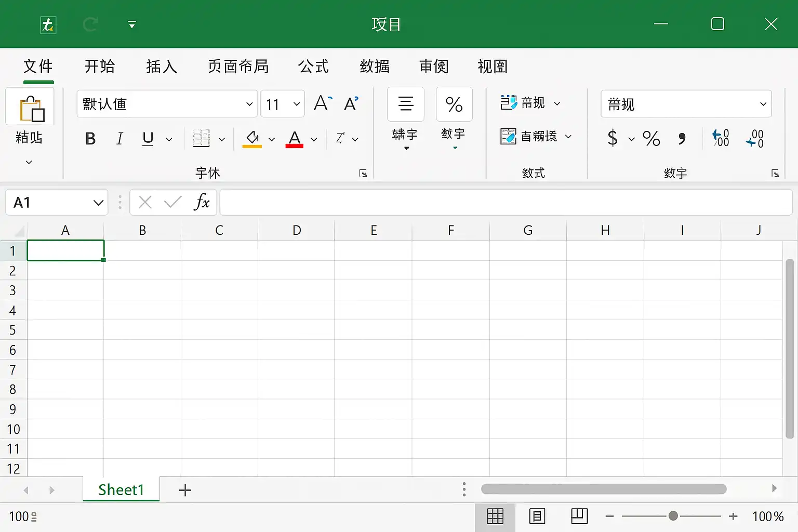The image size is (798, 532).
Task: Click the percent style icon in number group
Action: click(x=651, y=138)
